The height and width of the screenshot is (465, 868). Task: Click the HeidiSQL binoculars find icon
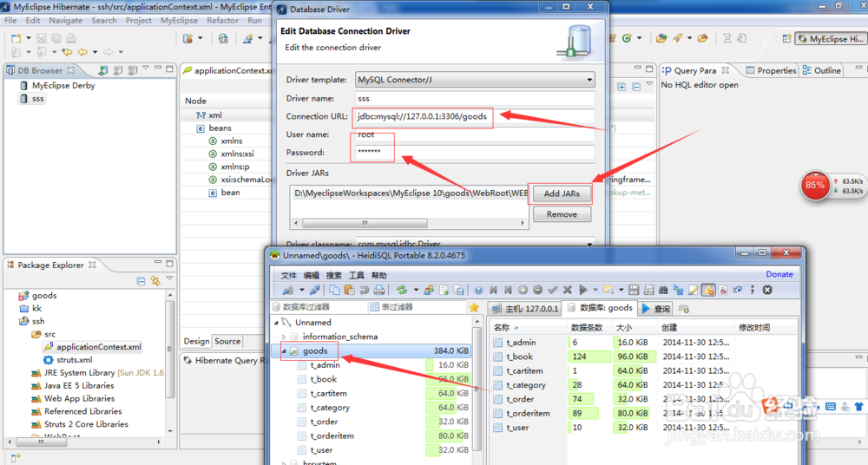pos(663,290)
